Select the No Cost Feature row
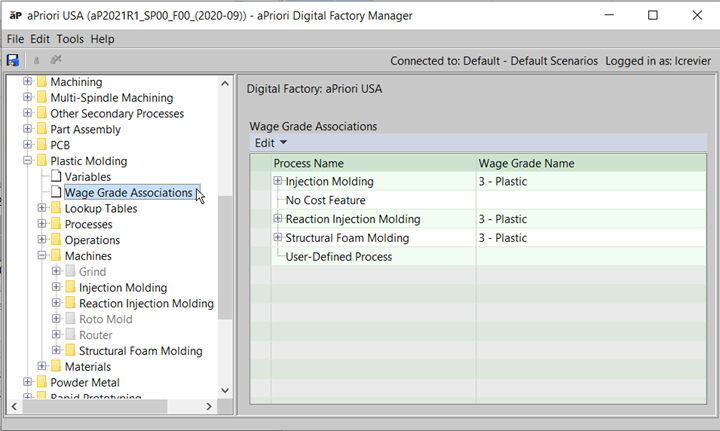 click(x=478, y=200)
